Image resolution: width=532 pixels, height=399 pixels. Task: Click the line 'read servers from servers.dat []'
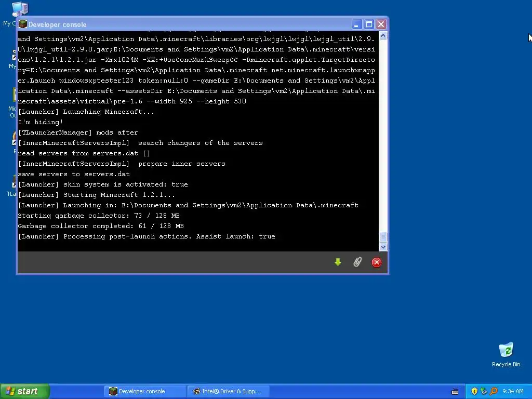pyautogui.click(x=84, y=153)
